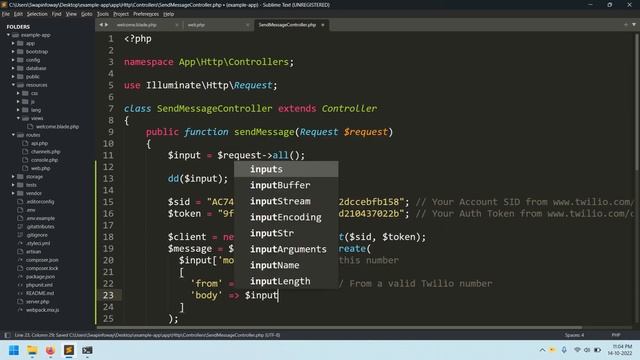Close the SendMessageController.php tab
This screenshot has width=640, height=360.
(x=323, y=25)
